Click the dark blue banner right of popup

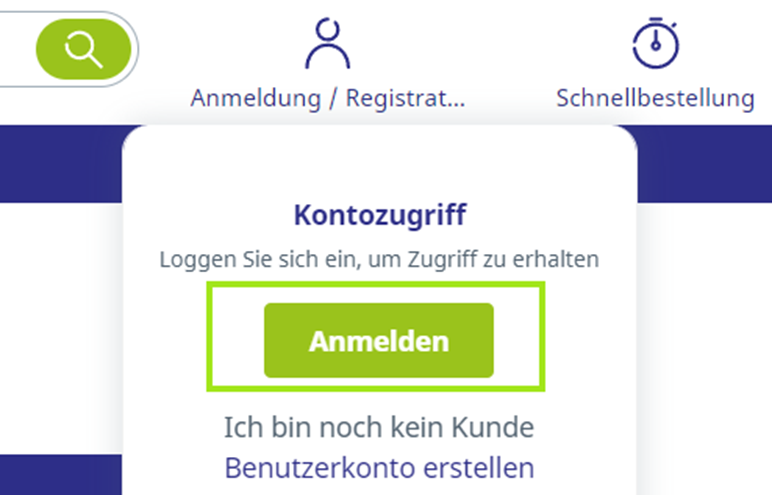click(x=705, y=164)
